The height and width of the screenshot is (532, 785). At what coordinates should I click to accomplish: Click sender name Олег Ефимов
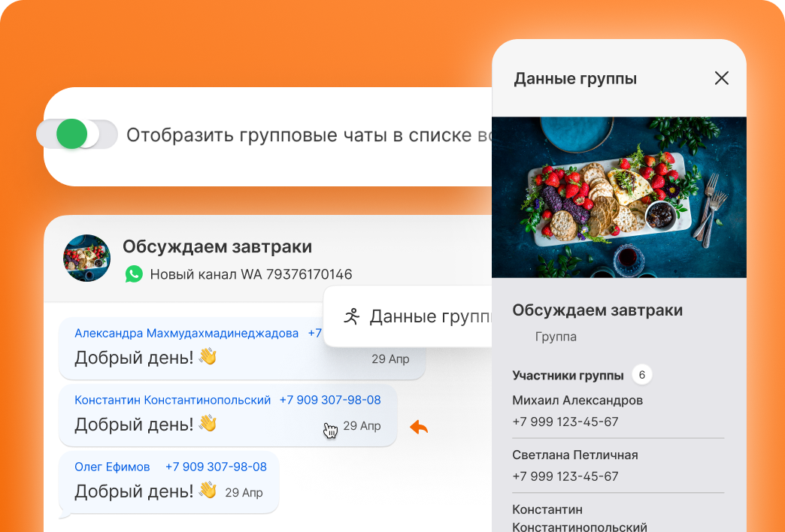pyautogui.click(x=112, y=467)
